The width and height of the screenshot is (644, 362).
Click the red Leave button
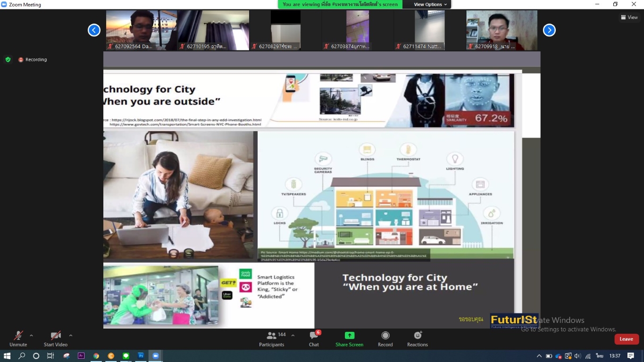tap(626, 339)
